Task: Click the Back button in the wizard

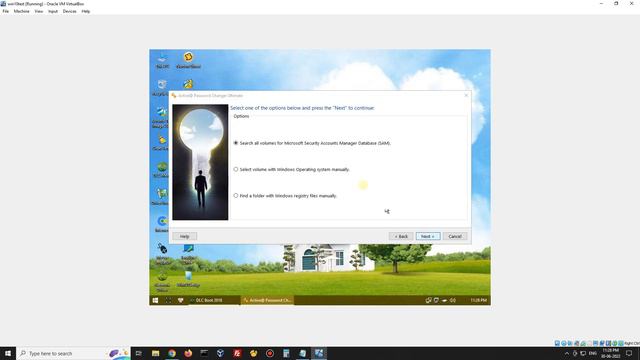Action: point(401,236)
